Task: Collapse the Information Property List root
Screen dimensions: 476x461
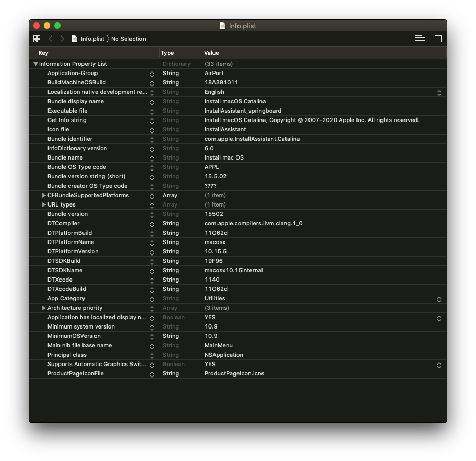Action: click(x=36, y=64)
